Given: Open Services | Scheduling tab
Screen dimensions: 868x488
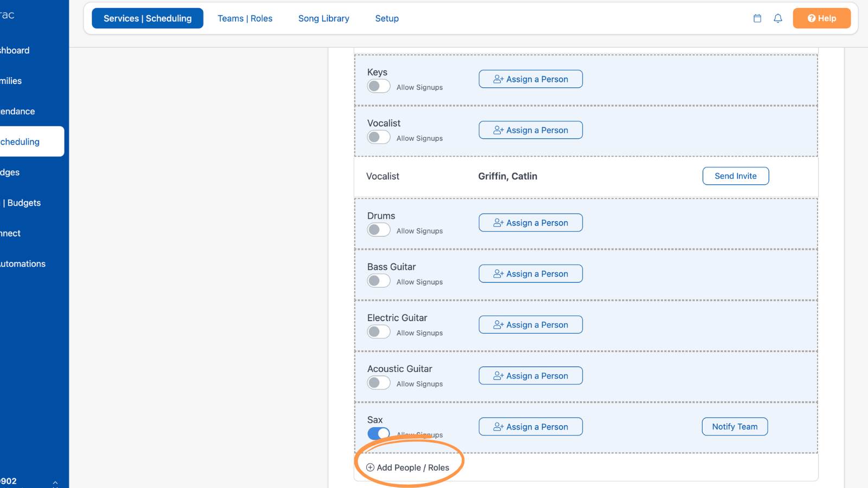Looking at the screenshot, I should pos(148,18).
